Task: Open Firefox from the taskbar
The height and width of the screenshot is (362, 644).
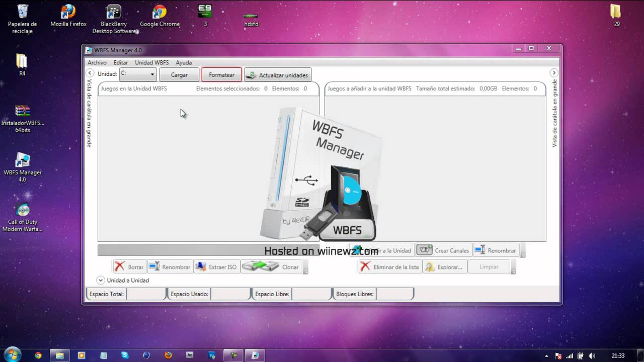Action: click(168, 355)
